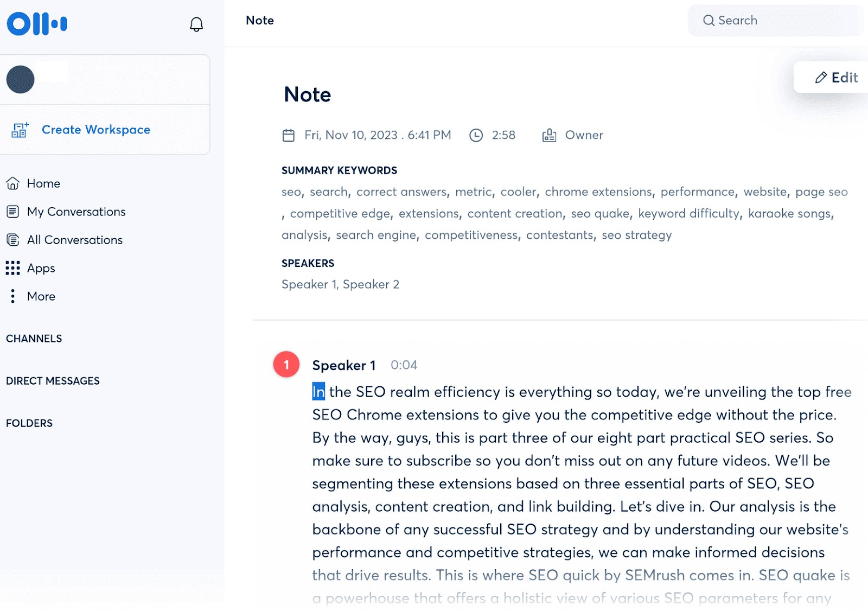This screenshot has width=868, height=611.
Task: Click the Create Workspace building icon
Action: click(20, 130)
